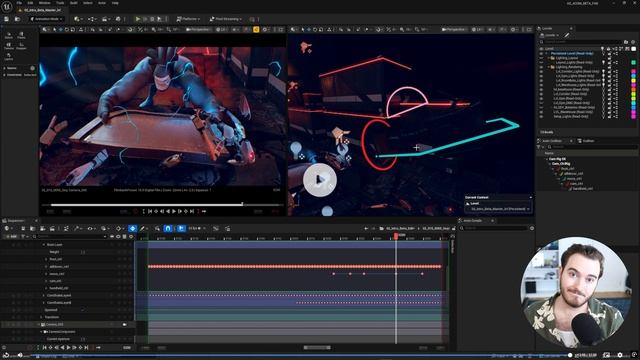640x360 pixels.
Task: Click the Sequencer save icon
Action: [x=23, y=229]
